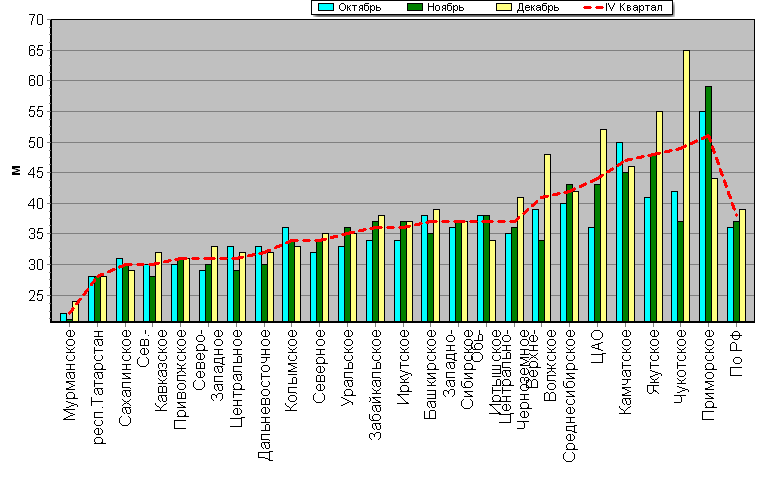The height and width of the screenshot is (479, 777).
Task: Click the y-axis title 'м'
Action: [16, 170]
